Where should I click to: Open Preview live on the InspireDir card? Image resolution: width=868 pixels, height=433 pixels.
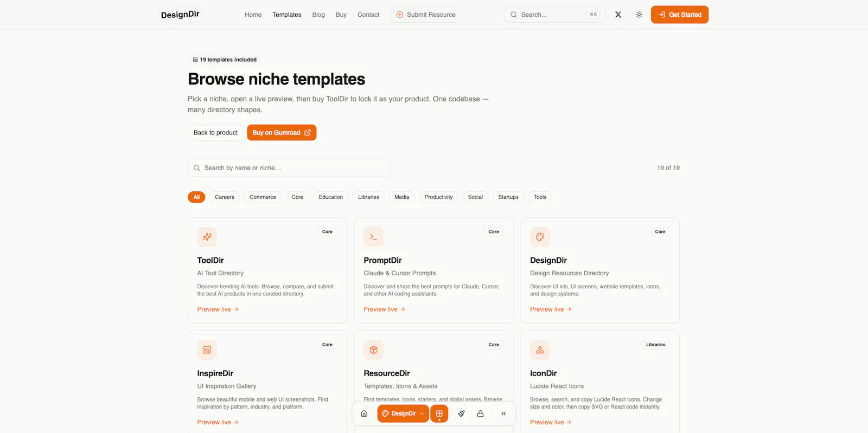[x=218, y=422]
